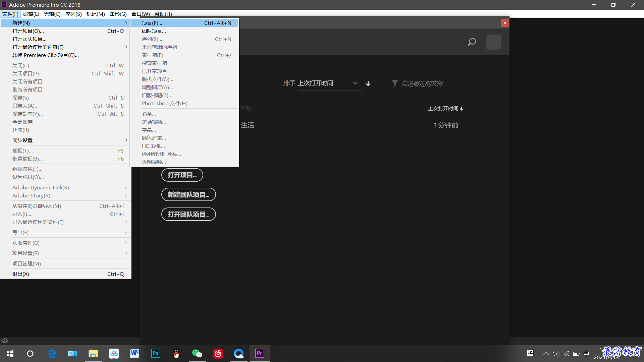644x362 pixels.
Task: Choose 团队项目... in submenu
Action: [x=184, y=31]
